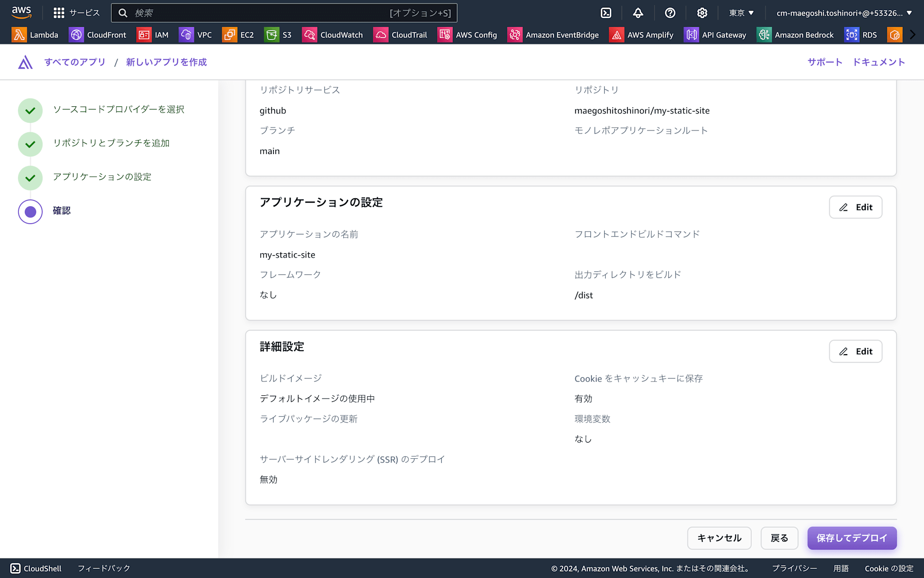Screen dimensions: 924x578
Task: Open the EC2 shortcut
Action: tap(238, 35)
